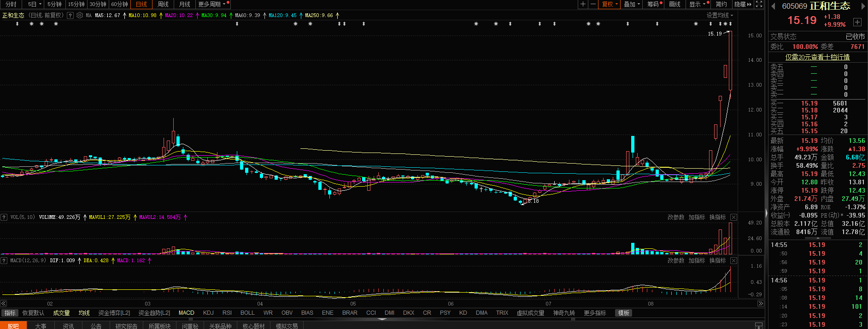Close the VOL indicator panel

pyautogui.click(x=733, y=217)
